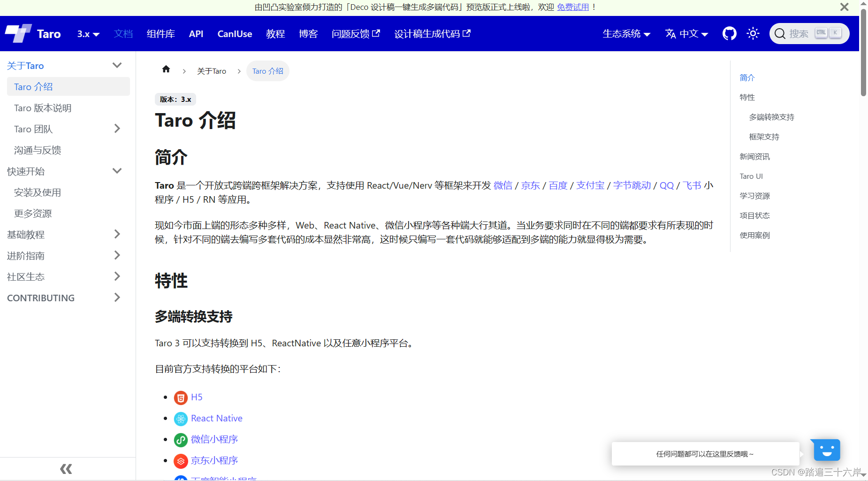This screenshot has width=868, height=481.
Task: Open the 教程 nav menu item
Action: pos(275,34)
